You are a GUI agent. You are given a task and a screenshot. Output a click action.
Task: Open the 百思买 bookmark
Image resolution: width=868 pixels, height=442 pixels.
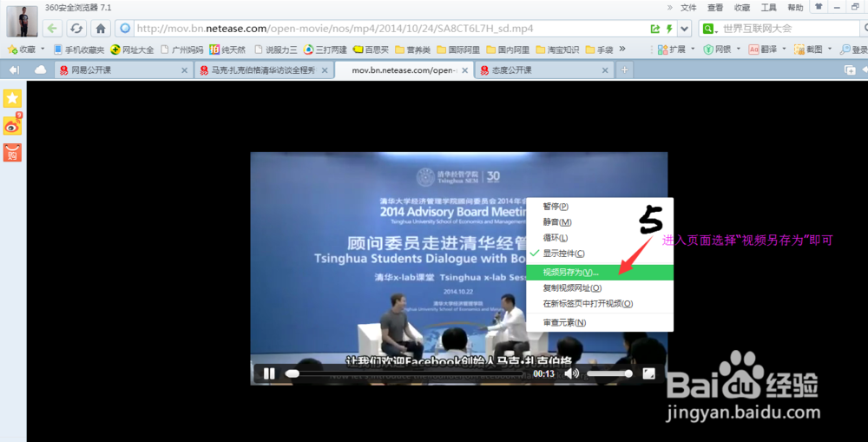371,49
